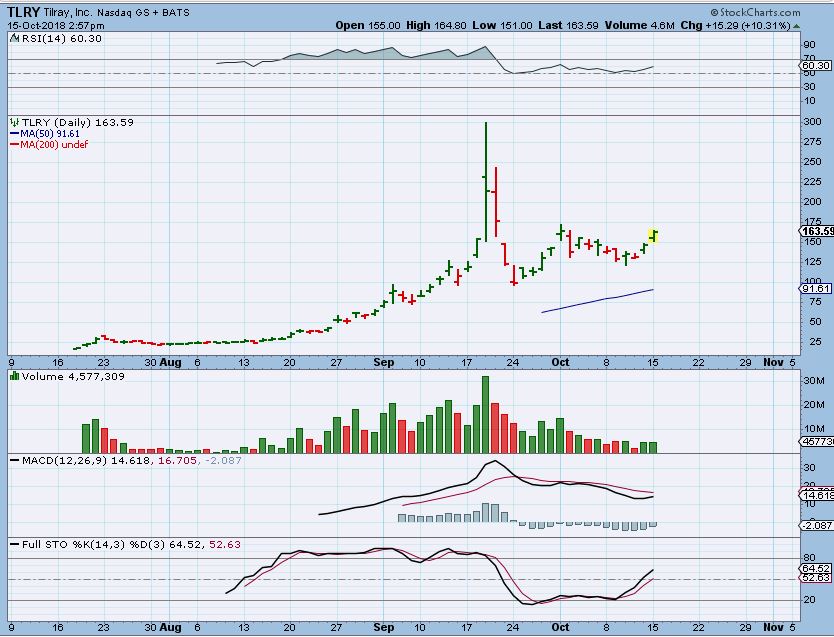Screen dimensions: 834x637
Task: Click the 91.61 MA(50) tag on axis
Action: point(815,288)
